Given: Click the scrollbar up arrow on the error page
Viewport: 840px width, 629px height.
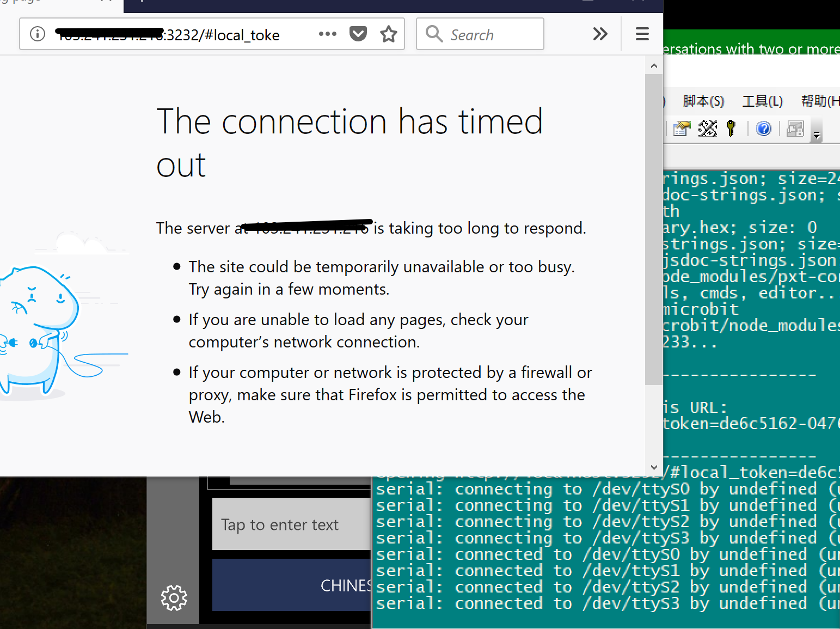Looking at the screenshot, I should point(654,66).
